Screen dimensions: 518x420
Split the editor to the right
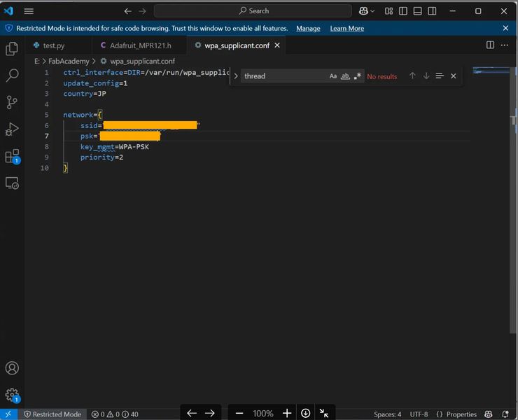[490, 45]
